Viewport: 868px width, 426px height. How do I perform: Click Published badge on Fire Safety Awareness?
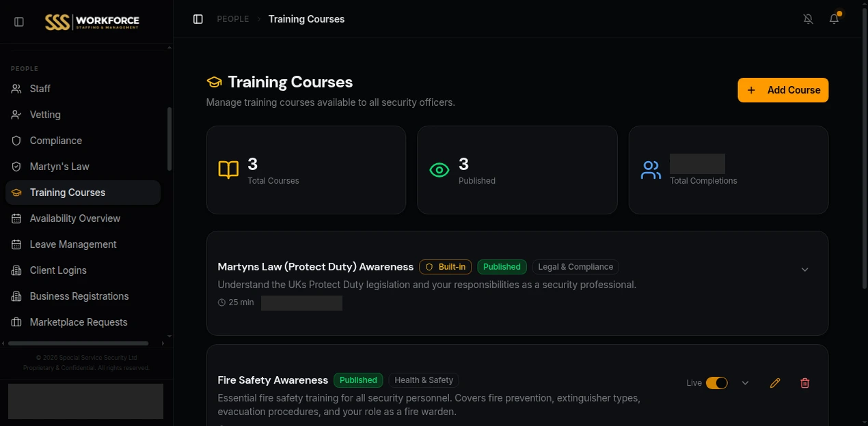358,380
